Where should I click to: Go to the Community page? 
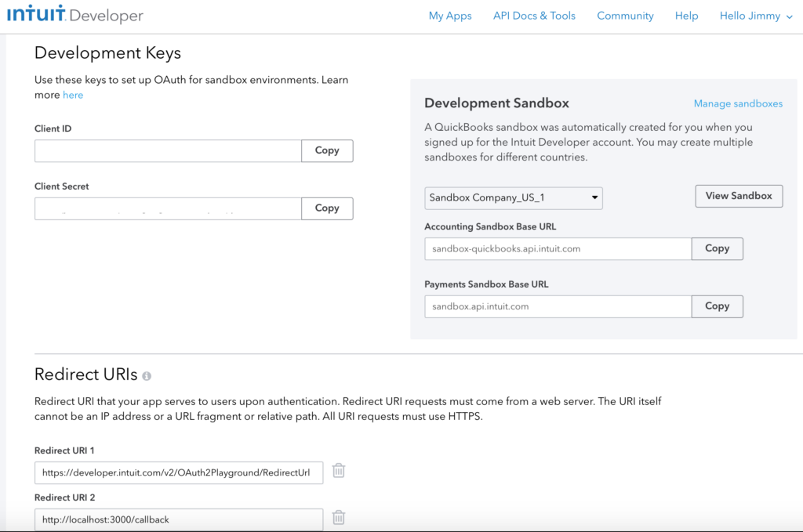point(625,16)
